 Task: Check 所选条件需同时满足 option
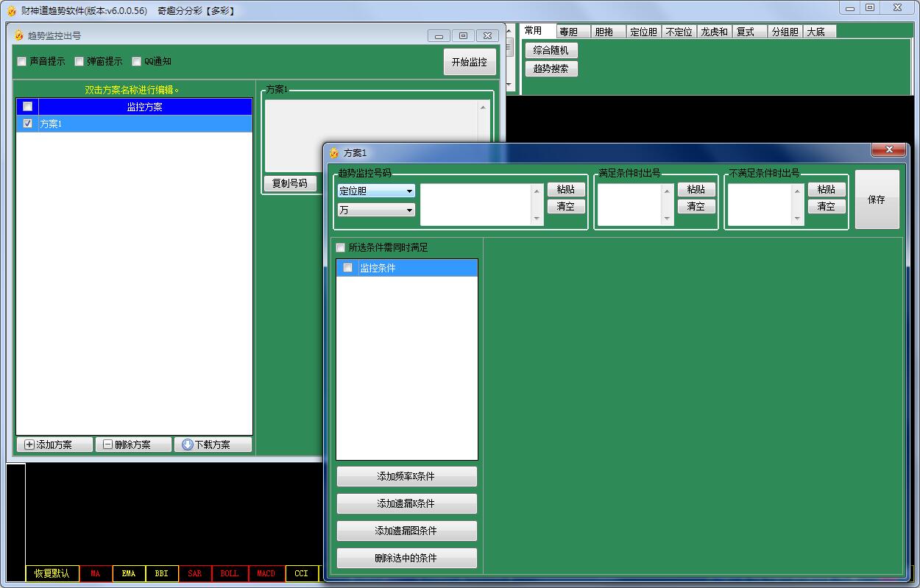(340, 248)
